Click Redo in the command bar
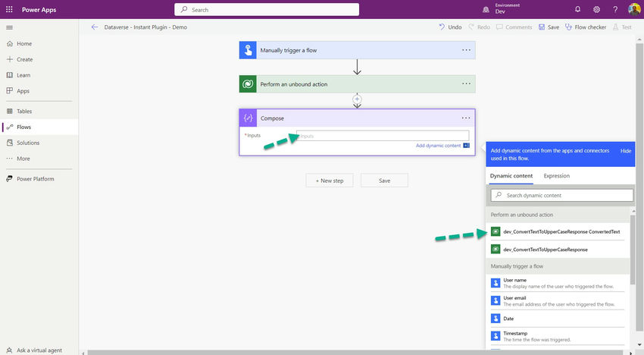Image resolution: width=644 pixels, height=355 pixels. pos(480,27)
